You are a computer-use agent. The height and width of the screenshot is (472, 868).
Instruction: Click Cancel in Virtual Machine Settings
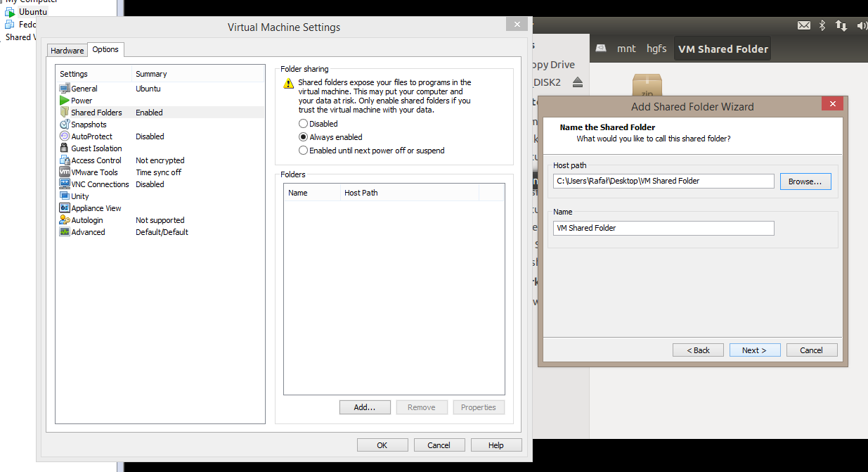point(439,445)
